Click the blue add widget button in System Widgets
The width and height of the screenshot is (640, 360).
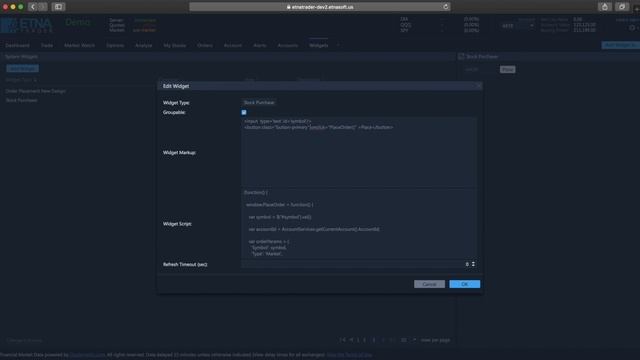click(x=22, y=68)
